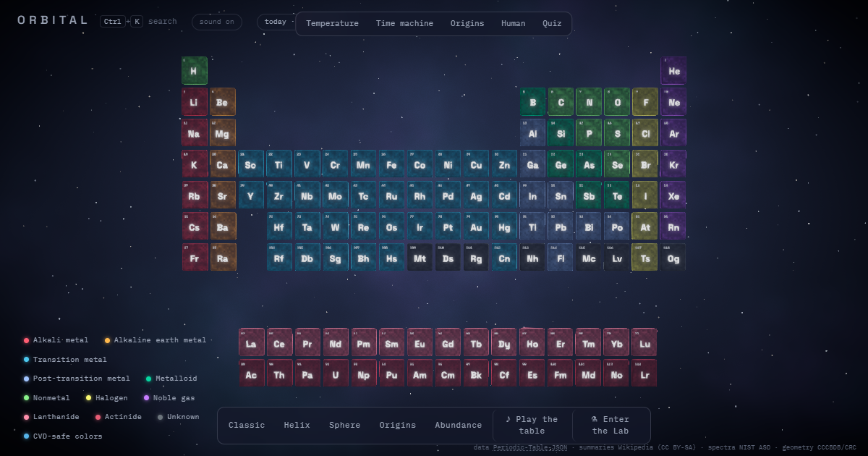Select the Copper (Cu) tile
868x456 pixels.
tap(477, 164)
